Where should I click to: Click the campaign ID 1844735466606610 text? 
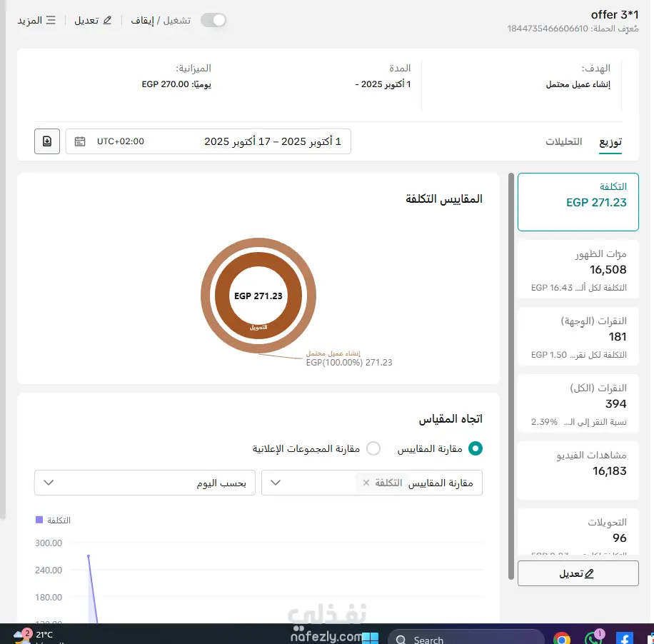[x=547, y=29]
